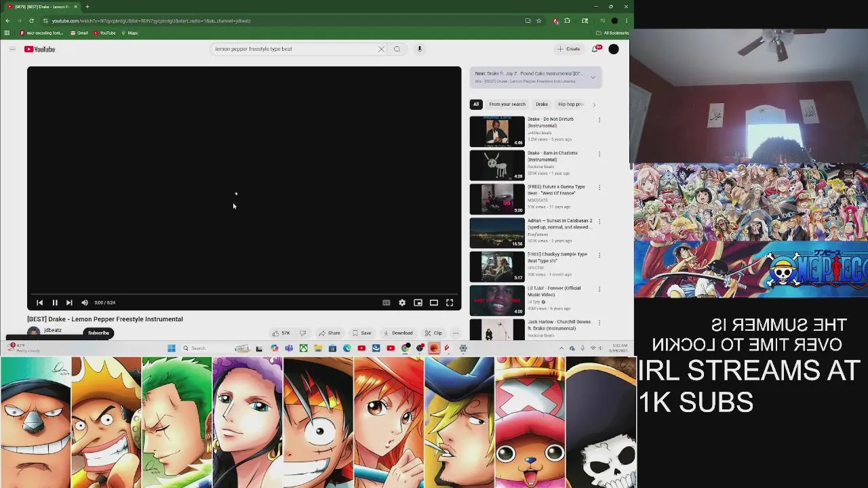Go back in Chrome browser

[7, 20]
